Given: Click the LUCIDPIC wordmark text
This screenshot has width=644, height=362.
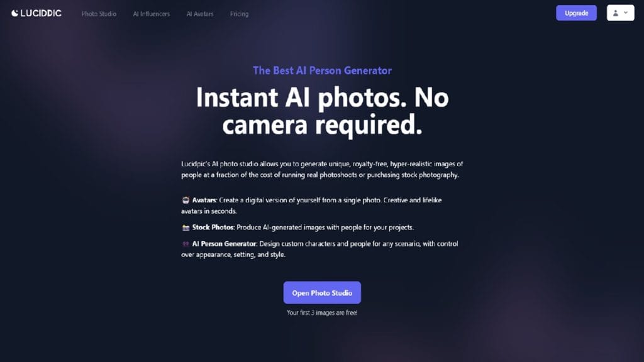Looking at the screenshot, I should pyautogui.click(x=41, y=13).
